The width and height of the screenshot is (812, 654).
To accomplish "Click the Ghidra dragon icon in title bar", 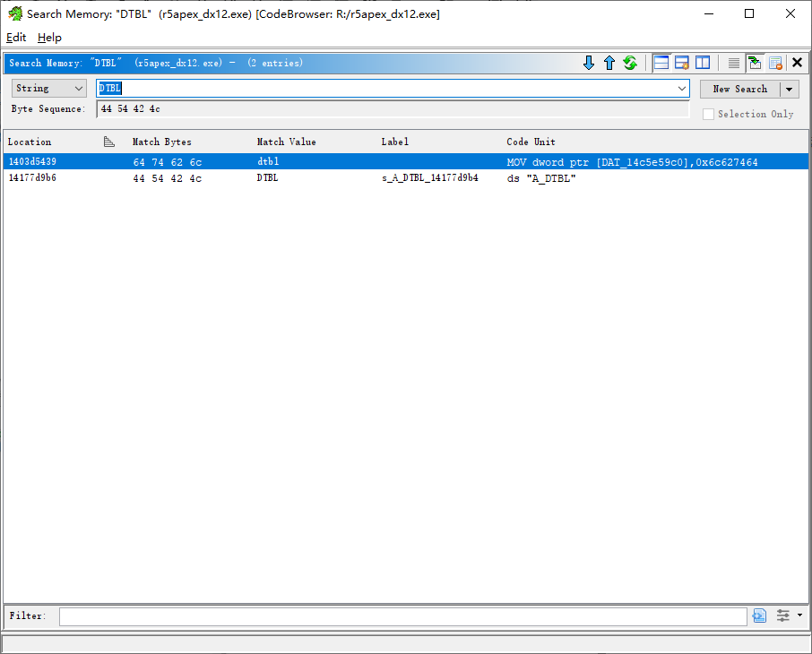I will [15, 13].
